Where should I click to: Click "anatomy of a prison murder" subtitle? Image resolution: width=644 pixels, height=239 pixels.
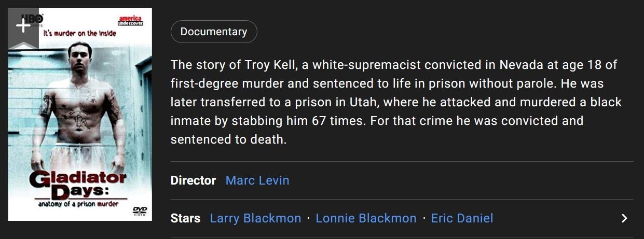[x=78, y=204]
